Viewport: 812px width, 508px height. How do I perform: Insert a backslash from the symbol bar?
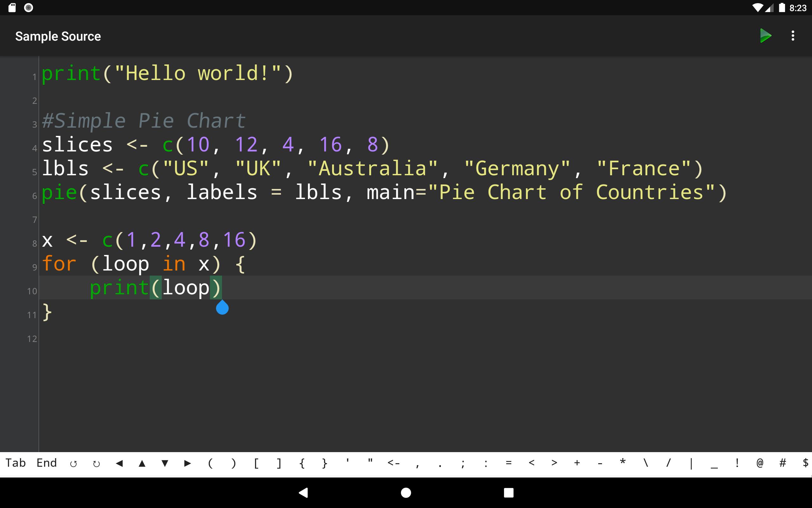[645, 463]
